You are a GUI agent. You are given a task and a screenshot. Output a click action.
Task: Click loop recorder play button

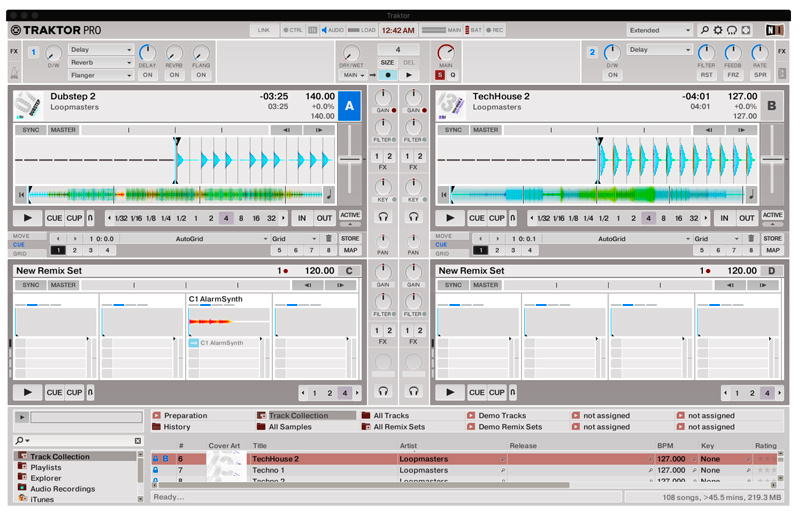click(409, 75)
